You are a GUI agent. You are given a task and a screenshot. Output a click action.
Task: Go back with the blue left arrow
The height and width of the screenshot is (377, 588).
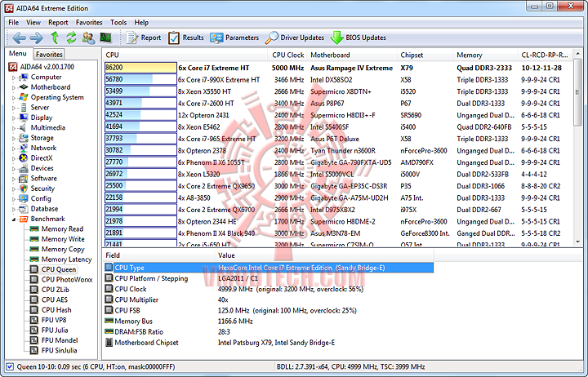coord(19,38)
